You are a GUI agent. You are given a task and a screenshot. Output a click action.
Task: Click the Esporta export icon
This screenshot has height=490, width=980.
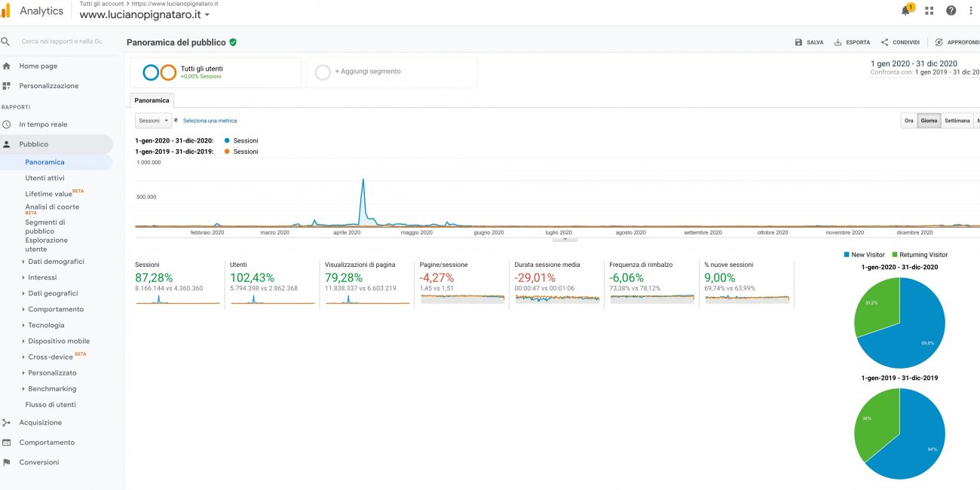pos(838,42)
